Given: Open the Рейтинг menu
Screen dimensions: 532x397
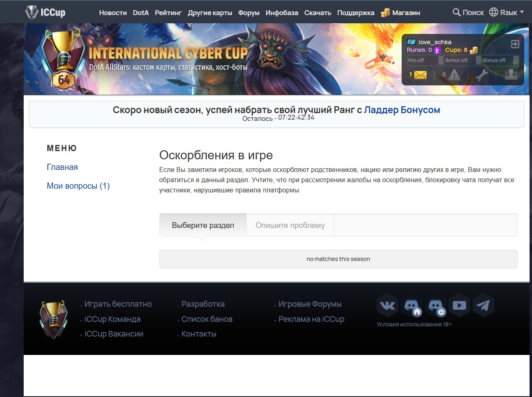Looking at the screenshot, I should (168, 13).
